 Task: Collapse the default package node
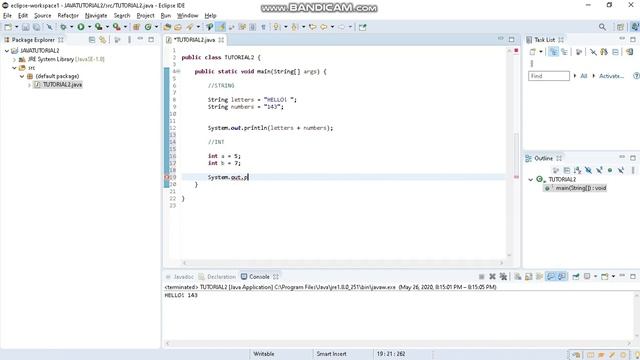coord(22,76)
